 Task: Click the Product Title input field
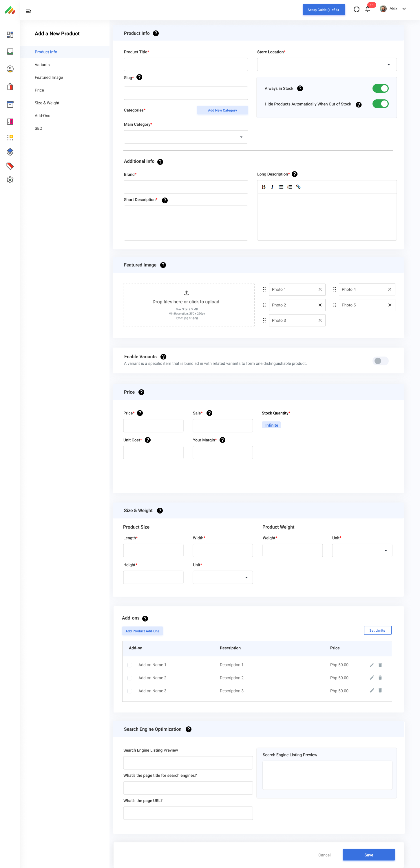tap(186, 65)
